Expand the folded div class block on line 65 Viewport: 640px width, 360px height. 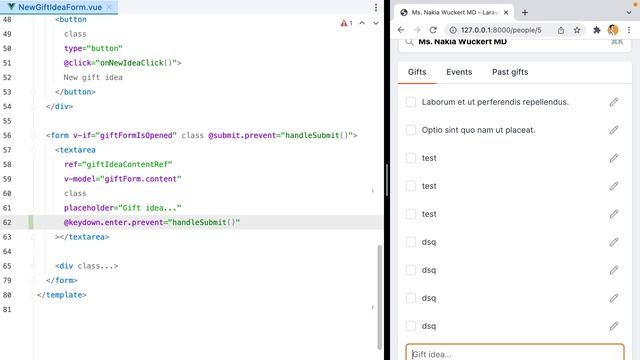pyautogui.click(x=98, y=266)
